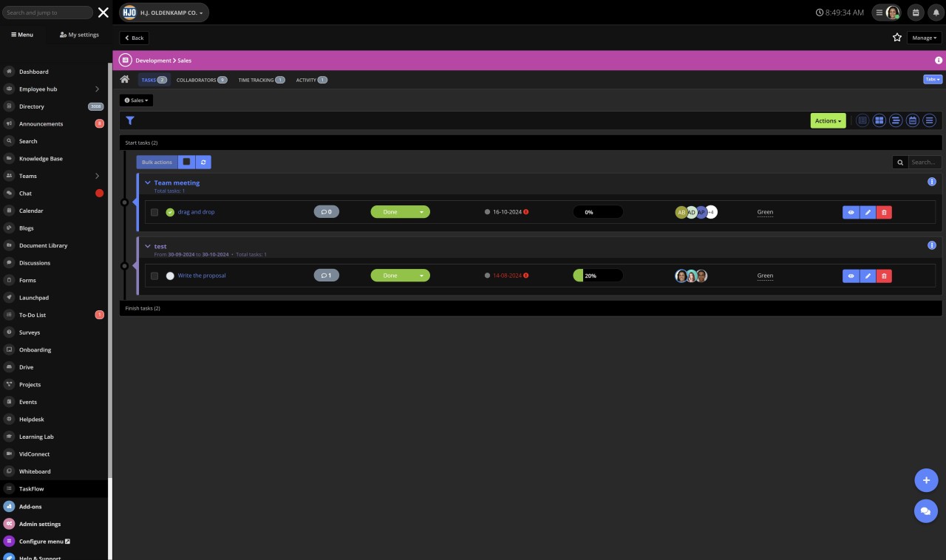
Task: Select the checkbox beside 'drag and drop'
Action: click(154, 212)
